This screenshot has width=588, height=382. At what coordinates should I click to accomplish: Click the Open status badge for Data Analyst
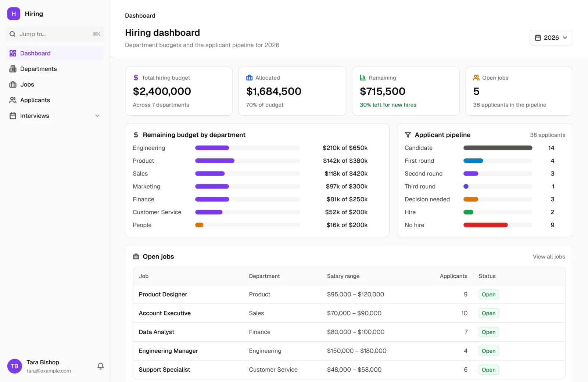[489, 332]
